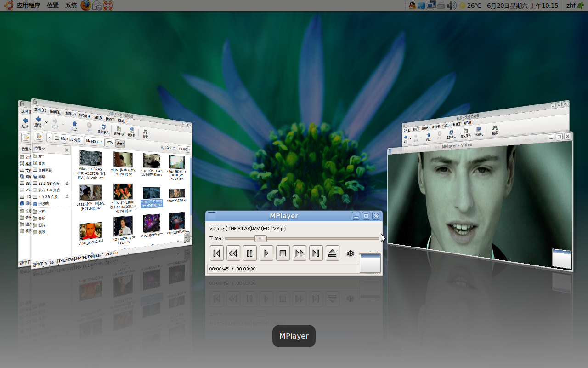Image resolution: width=588 pixels, height=368 pixels.
Task: Go up with 向上 in the 音乐 window
Action: click(428, 136)
